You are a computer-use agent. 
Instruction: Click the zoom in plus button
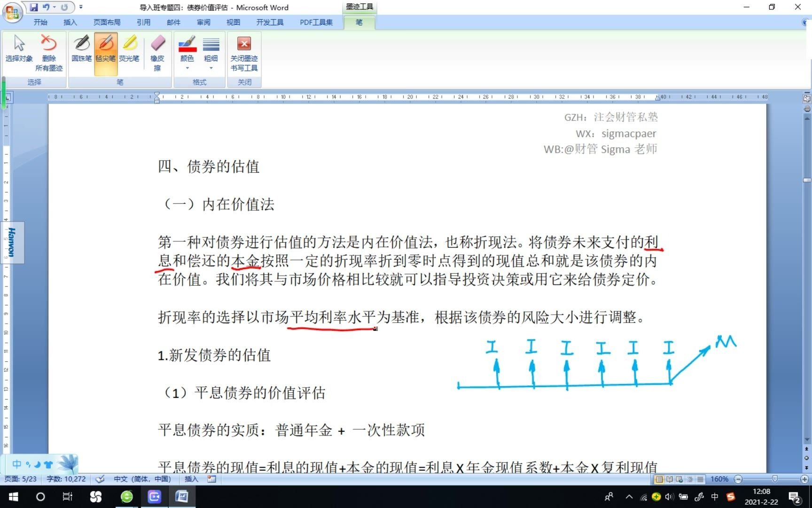[x=804, y=479]
